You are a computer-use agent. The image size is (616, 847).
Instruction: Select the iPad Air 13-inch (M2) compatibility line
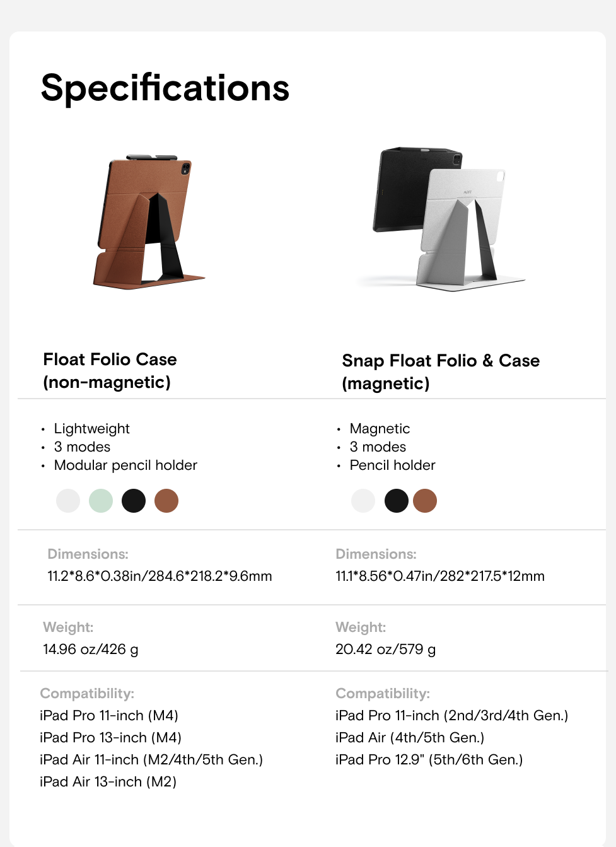tap(108, 781)
